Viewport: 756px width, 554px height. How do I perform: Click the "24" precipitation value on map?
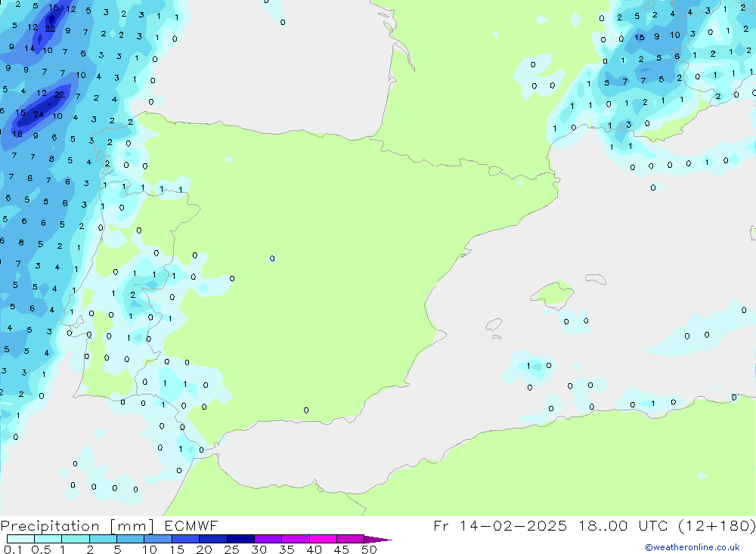click(39, 114)
